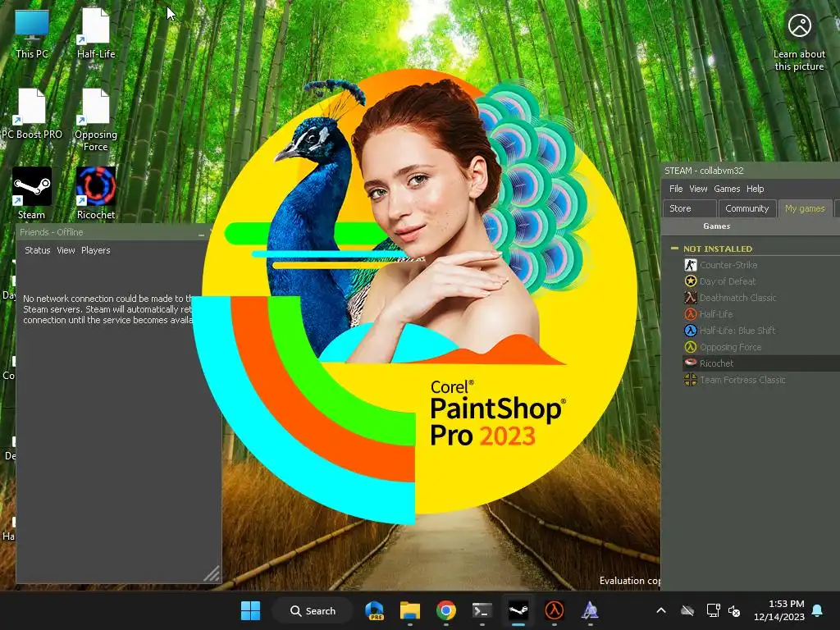840x630 pixels.
Task: Select the Steam desktop shortcut
Action: tap(32, 194)
